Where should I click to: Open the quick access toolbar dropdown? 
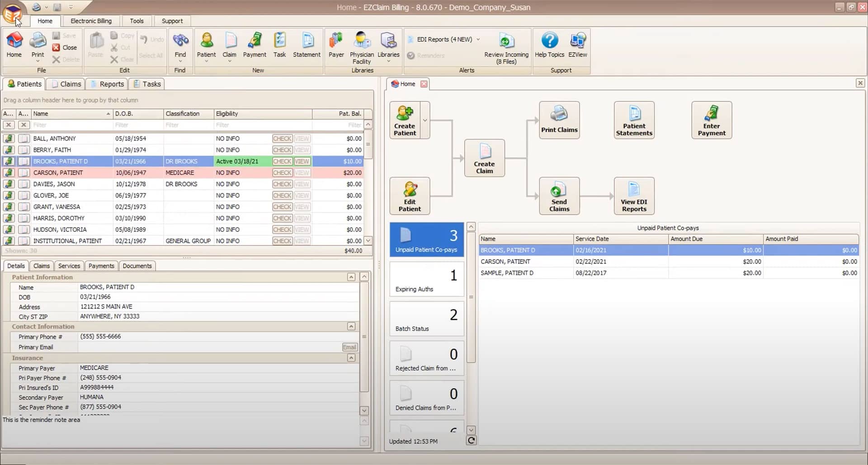click(71, 7)
